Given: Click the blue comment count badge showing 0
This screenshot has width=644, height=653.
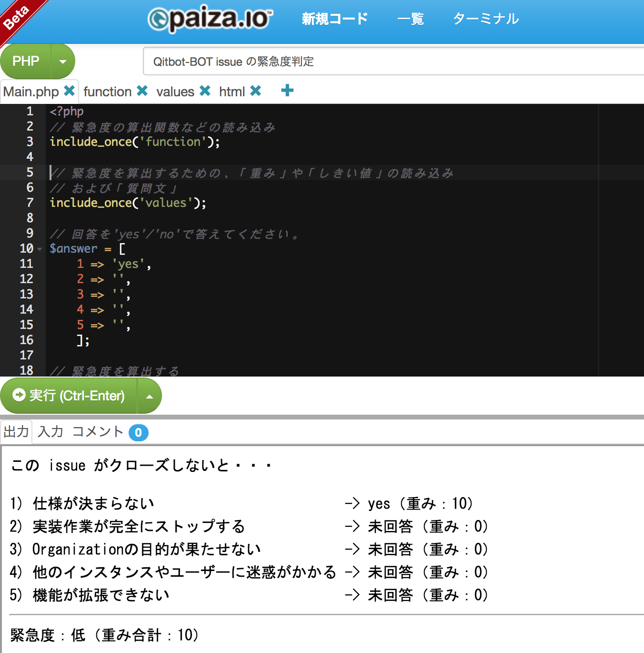Looking at the screenshot, I should coord(139,433).
